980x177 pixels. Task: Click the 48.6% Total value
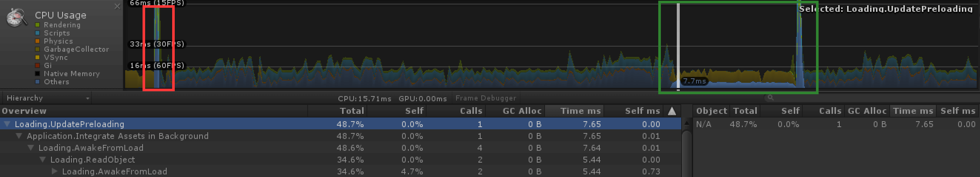tap(350, 148)
